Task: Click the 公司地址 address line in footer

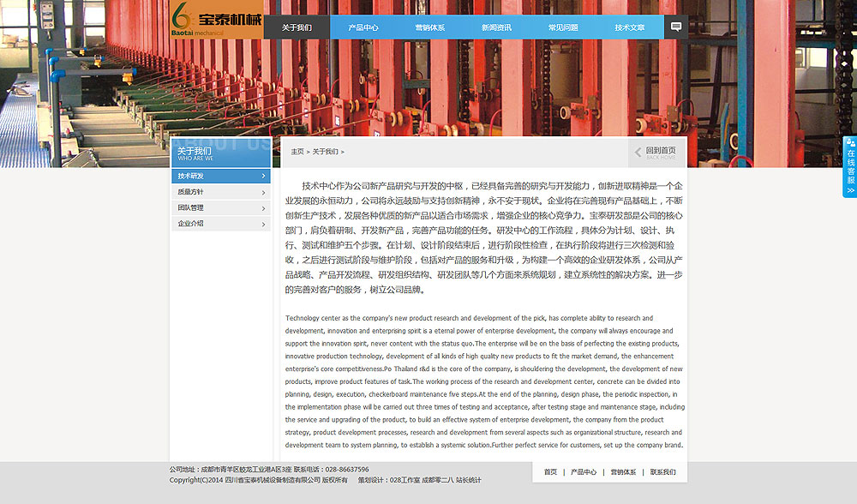Action: (x=230, y=470)
